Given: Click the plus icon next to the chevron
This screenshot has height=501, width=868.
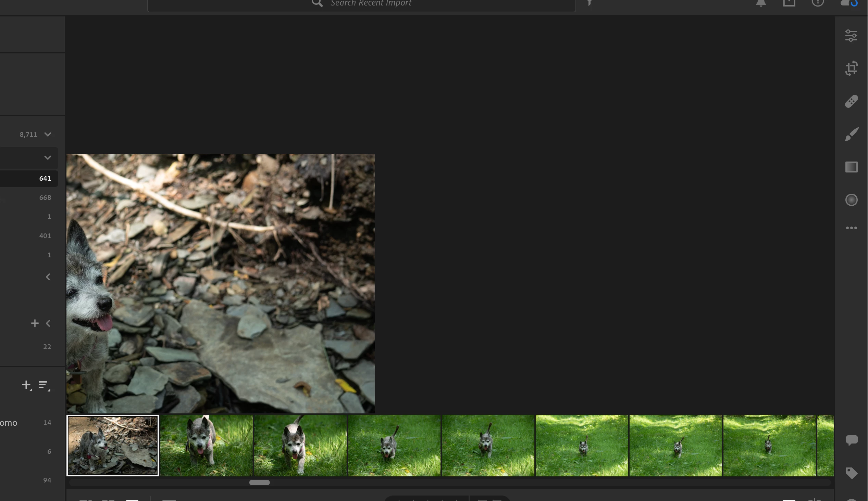Looking at the screenshot, I should click(35, 323).
